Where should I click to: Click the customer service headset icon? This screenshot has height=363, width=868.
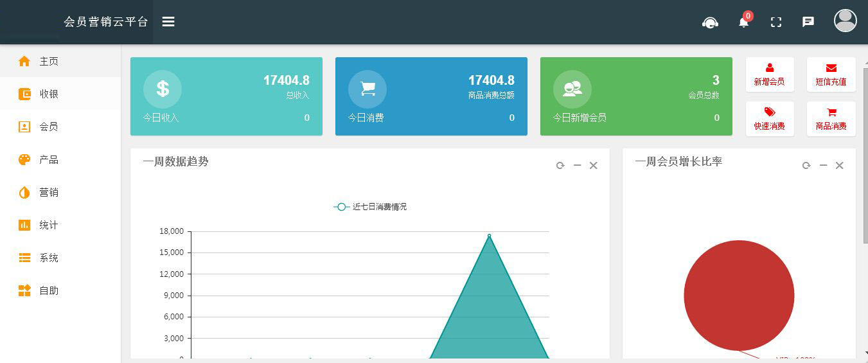710,22
